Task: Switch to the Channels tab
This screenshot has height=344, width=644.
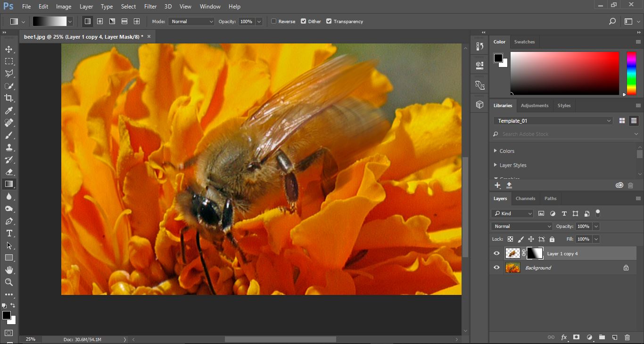Action: (x=525, y=198)
